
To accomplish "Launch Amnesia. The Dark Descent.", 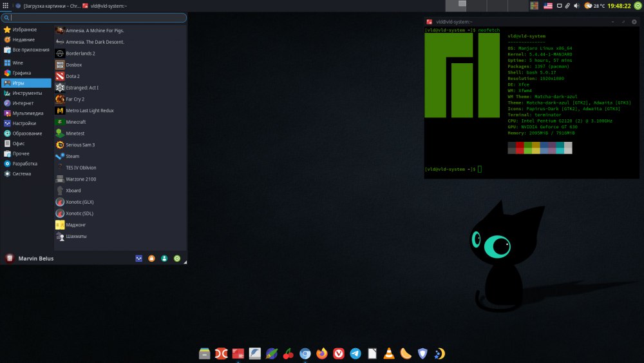I will [x=120, y=42].
